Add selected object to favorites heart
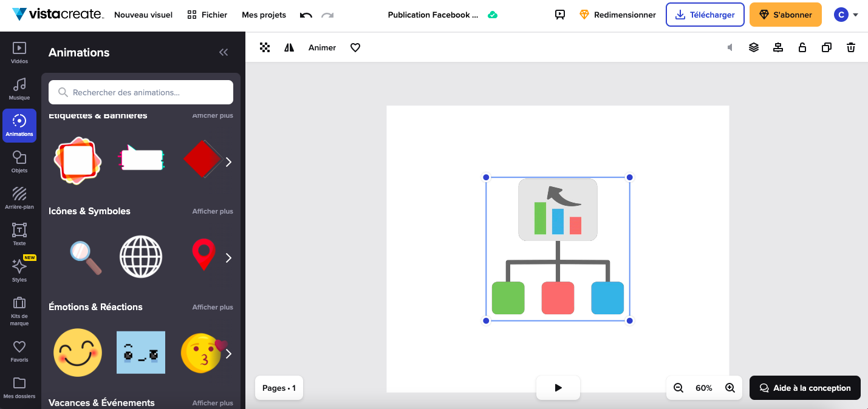The image size is (868, 409). point(355,47)
